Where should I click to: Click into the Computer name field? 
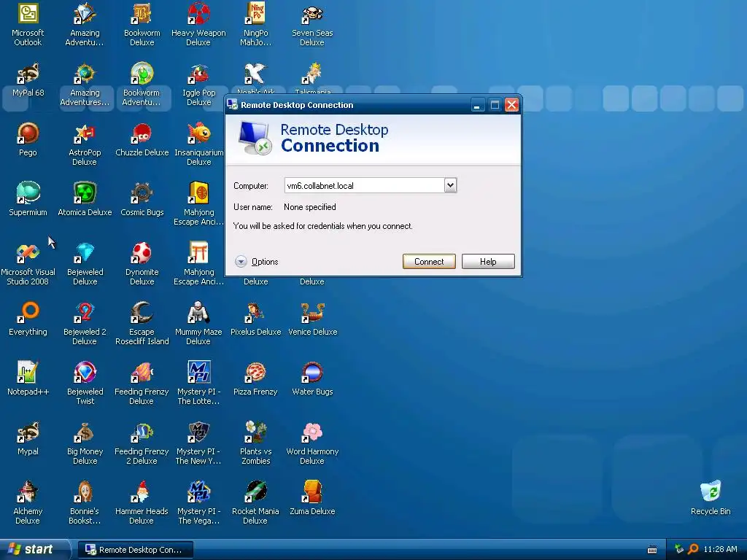point(365,185)
